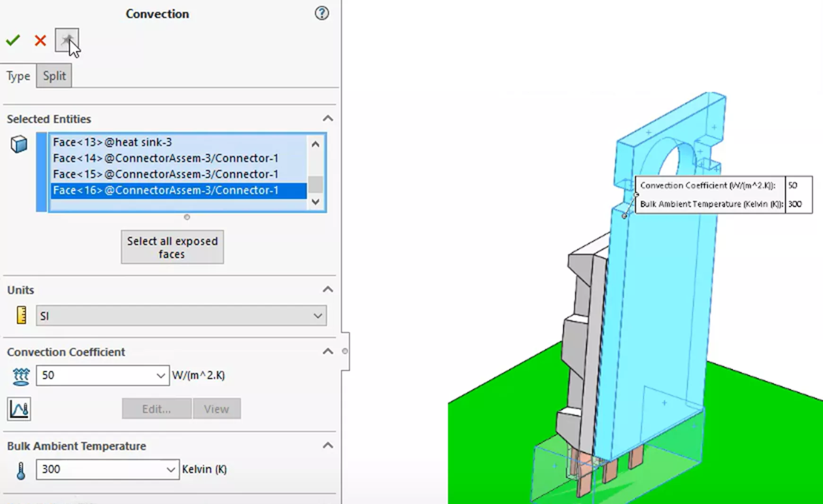
Task: Click the View button under Convection Coefficient
Action: tap(217, 408)
